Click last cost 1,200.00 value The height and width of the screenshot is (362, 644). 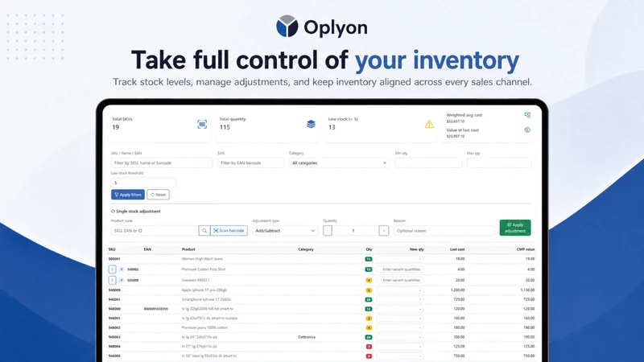coord(457,290)
